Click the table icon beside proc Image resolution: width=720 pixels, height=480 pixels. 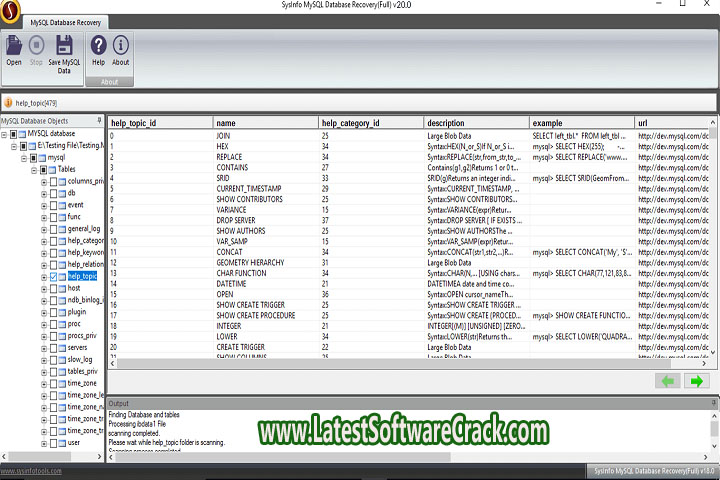(62, 324)
